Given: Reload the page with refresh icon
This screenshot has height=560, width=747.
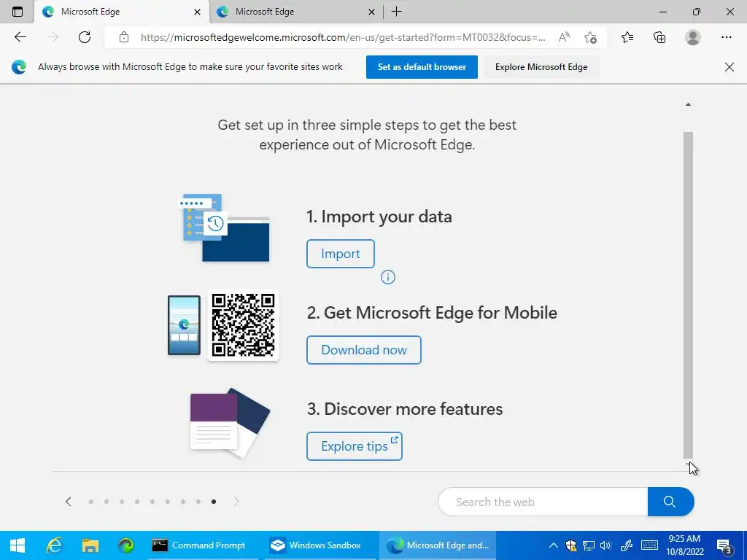Looking at the screenshot, I should coord(85,37).
